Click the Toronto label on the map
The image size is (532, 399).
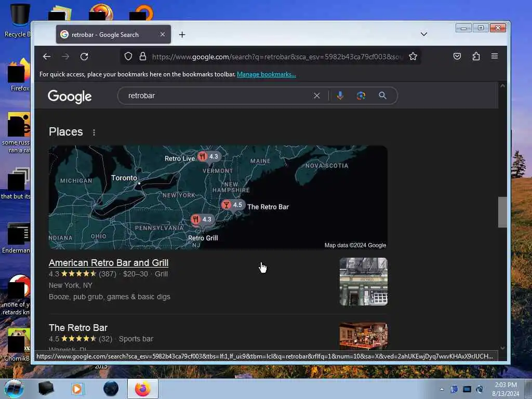pos(124,178)
